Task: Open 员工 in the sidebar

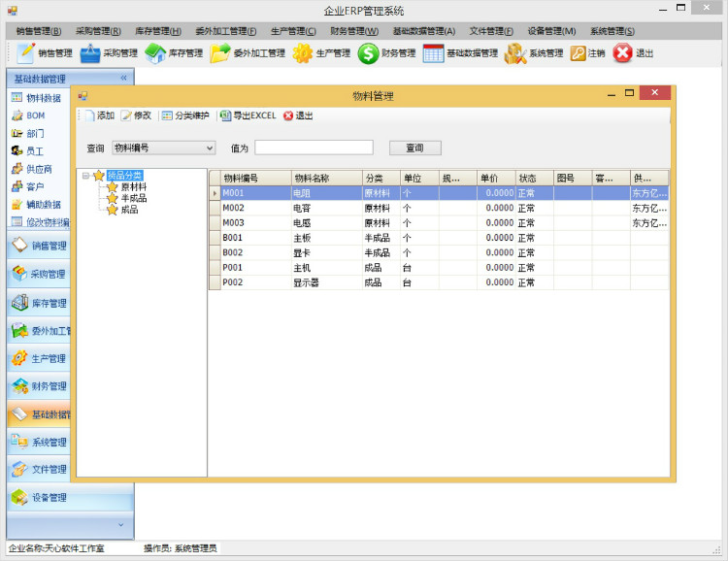Action: coord(28,151)
